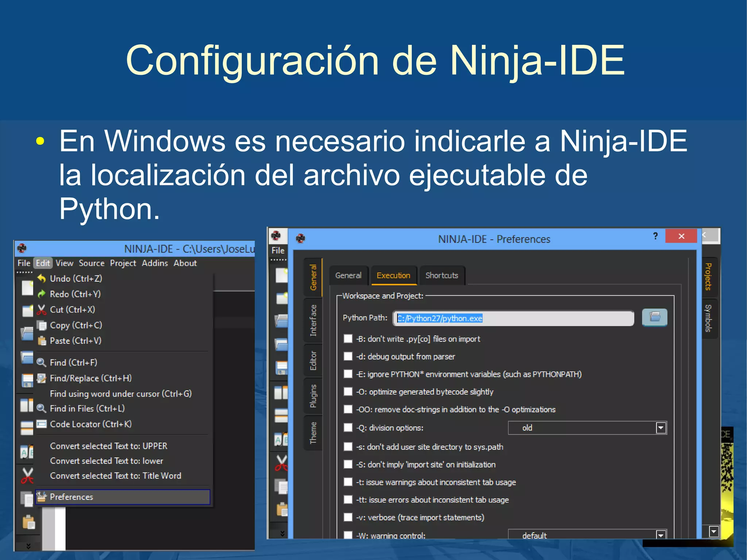The height and width of the screenshot is (560, 747).
Task: Check -OO remove doc-strings option
Action: click(348, 409)
